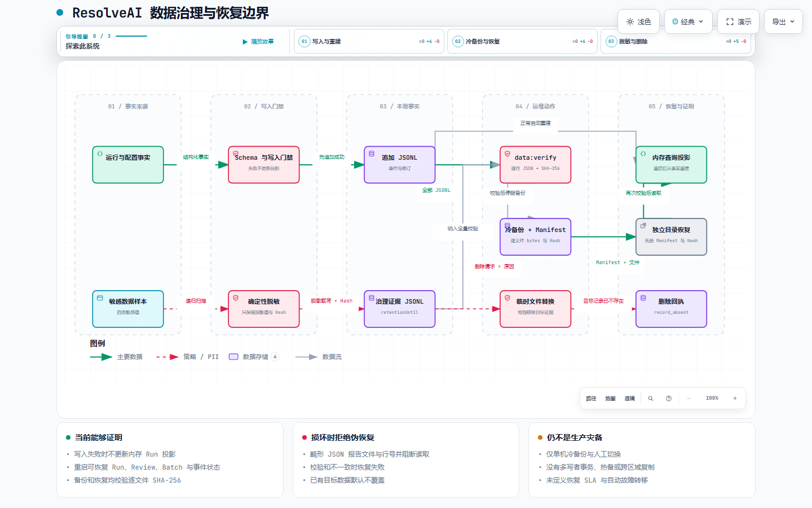Screen dimensions: 812x508
Task: Click 数据存储 legend swatch
Action: point(233,357)
